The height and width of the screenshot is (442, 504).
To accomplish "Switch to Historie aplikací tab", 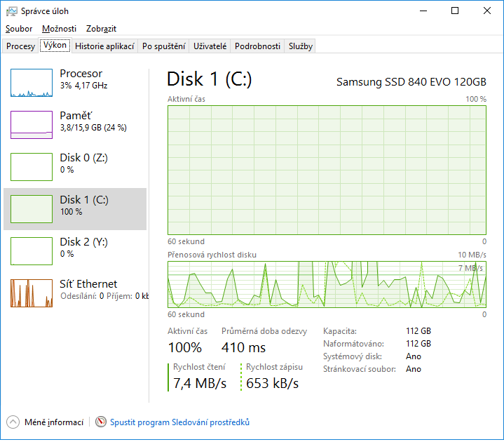I will click(104, 46).
